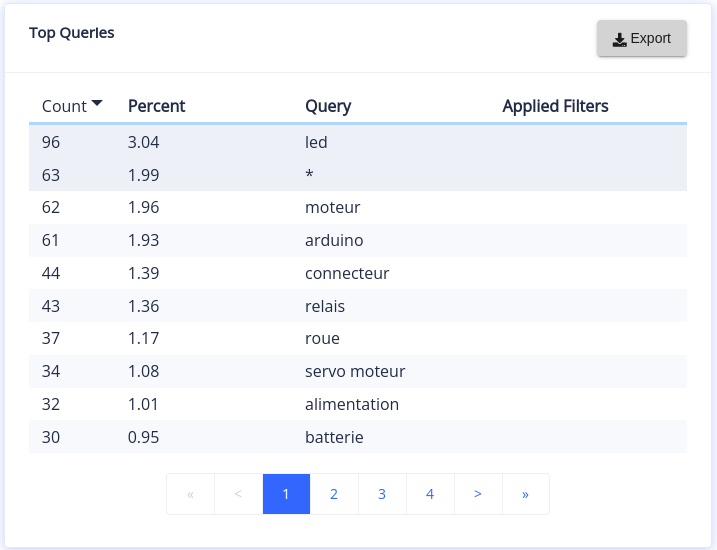Click the 'batterie' query row

pos(334,437)
